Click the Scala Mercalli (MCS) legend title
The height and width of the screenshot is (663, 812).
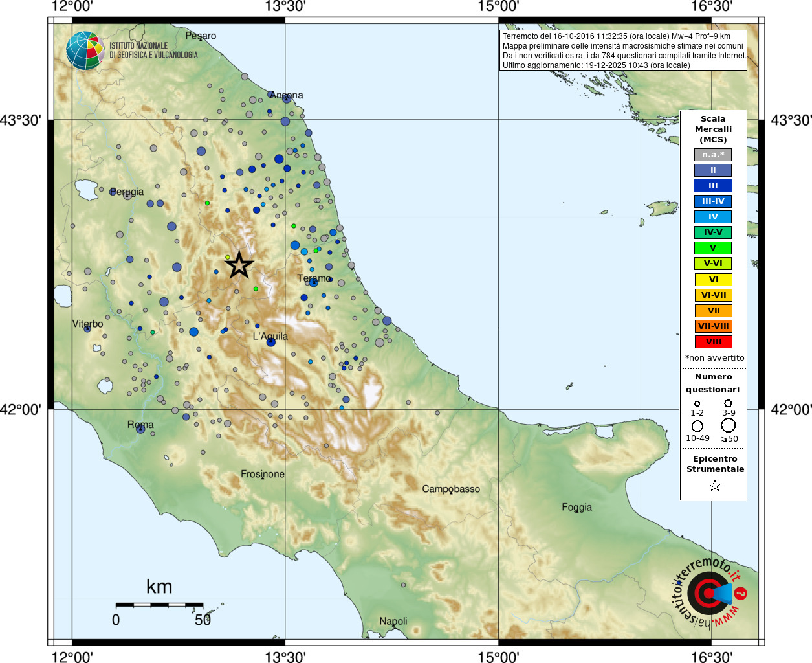tap(713, 129)
